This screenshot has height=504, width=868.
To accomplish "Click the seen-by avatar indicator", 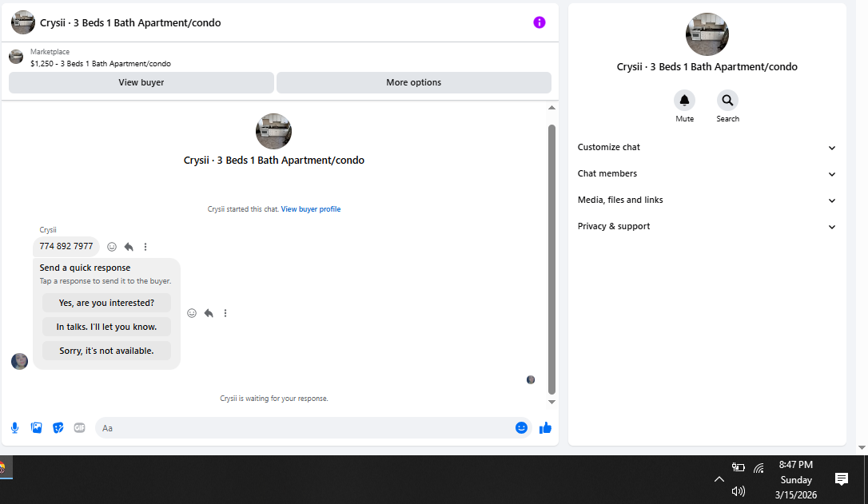I will coord(531,379).
